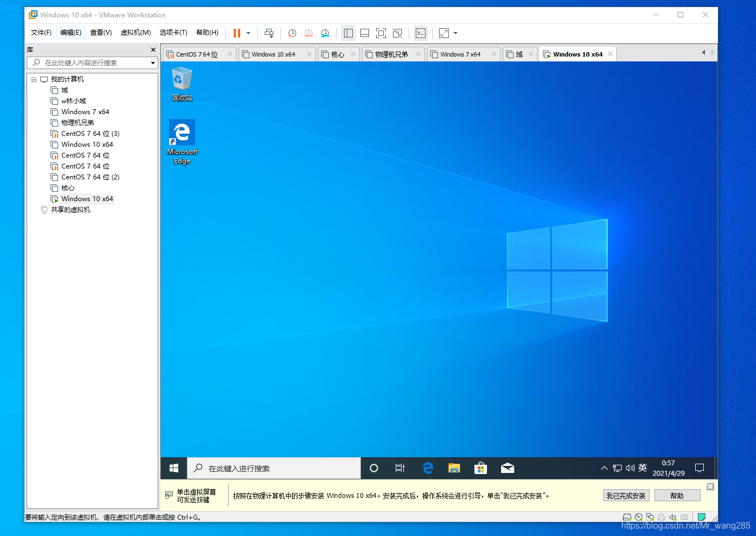Take a snapshot of this VM

[x=292, y=33]
